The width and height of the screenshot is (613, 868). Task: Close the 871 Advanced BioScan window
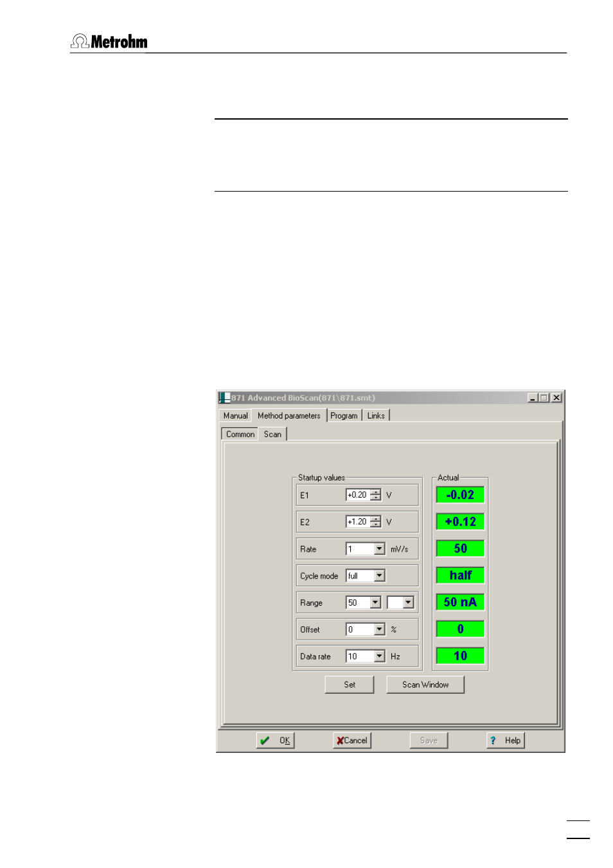click(x=556, y=398)
